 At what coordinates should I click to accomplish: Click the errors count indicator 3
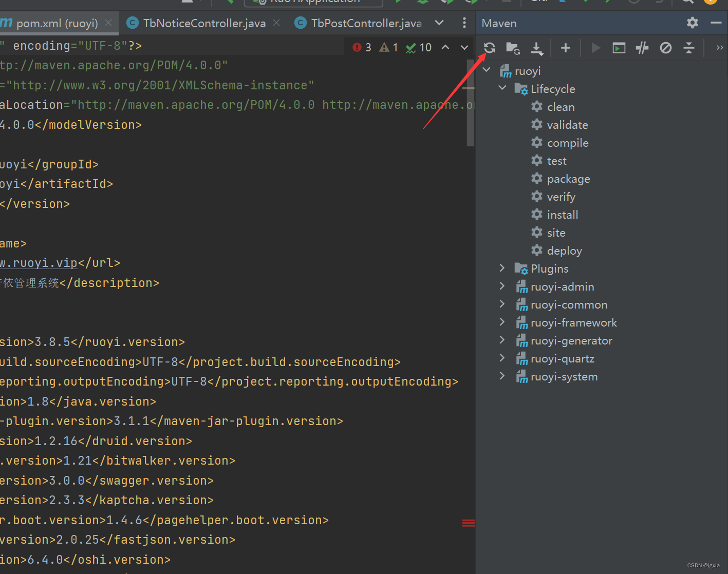point(362,47)
